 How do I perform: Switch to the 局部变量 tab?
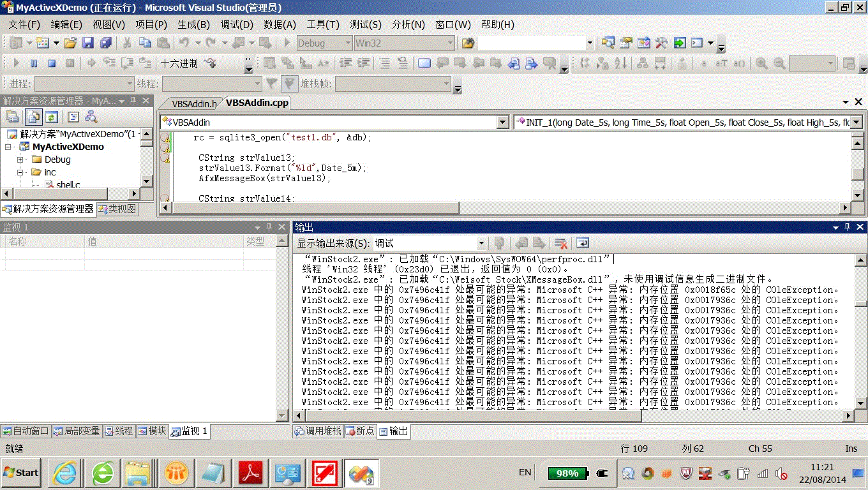pyautogui.click(x=77, y=431)
